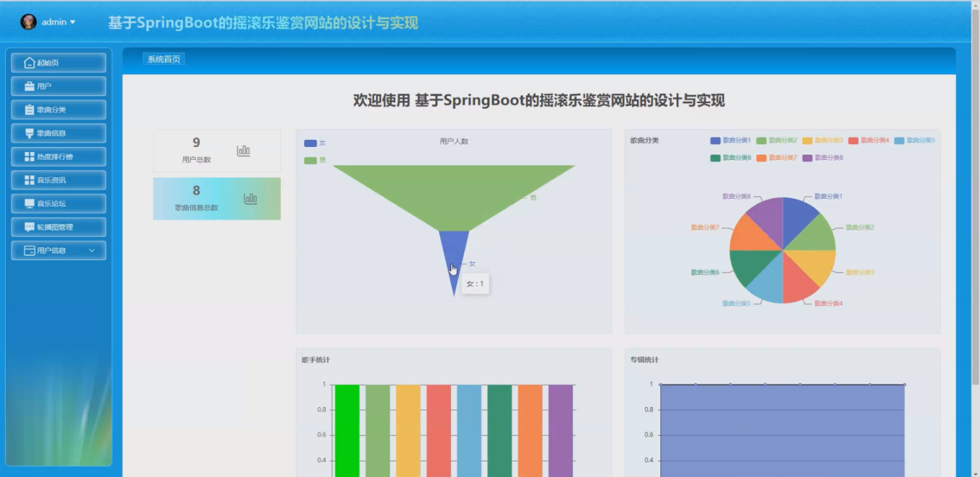Toggle 歌曲分类7 legend entry
Viewport: 980px width, 477px height.
tap(776, 158)
